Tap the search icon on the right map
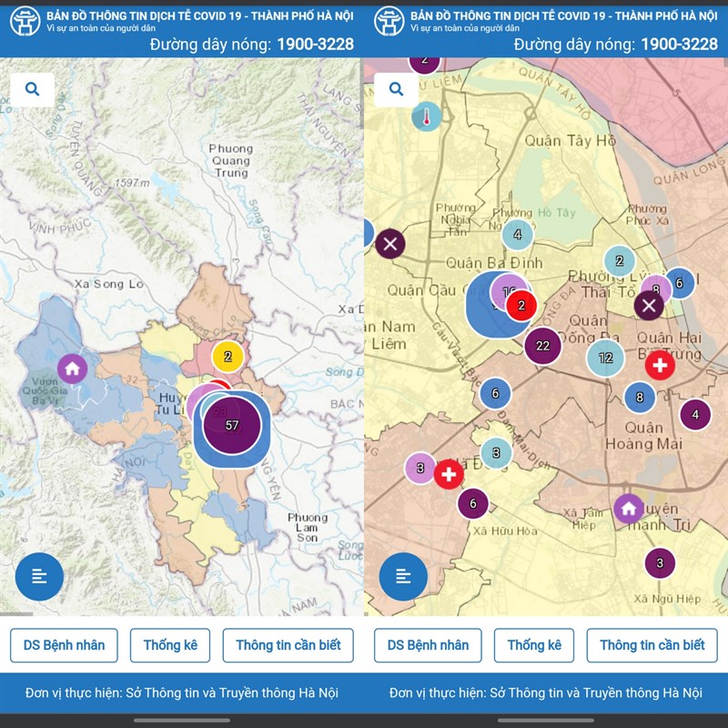 pyautogui.click(x=396, y=89)
